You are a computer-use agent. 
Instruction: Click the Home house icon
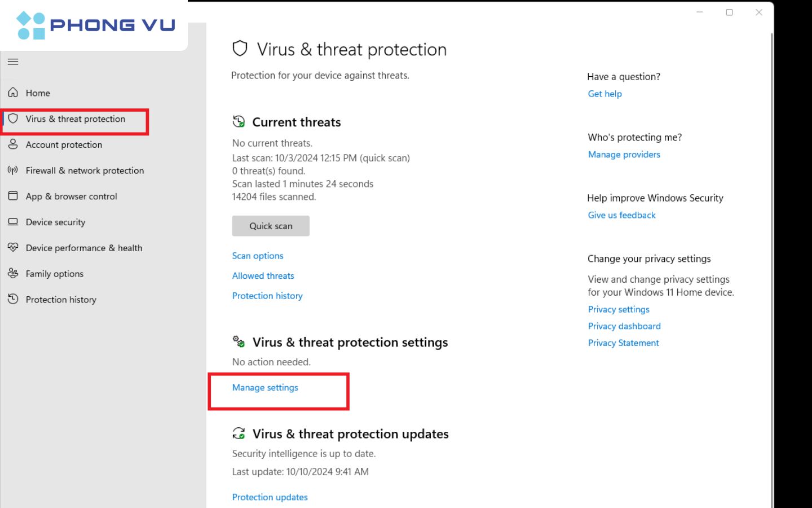[13, 93]
